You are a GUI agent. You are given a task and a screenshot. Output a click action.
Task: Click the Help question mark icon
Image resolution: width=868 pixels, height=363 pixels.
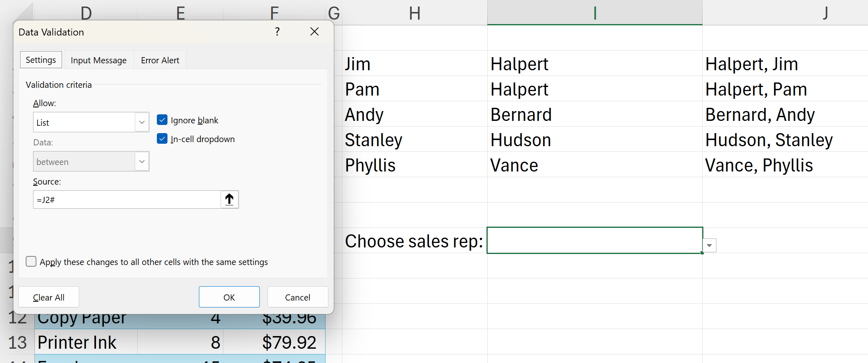tap(277, 32)
